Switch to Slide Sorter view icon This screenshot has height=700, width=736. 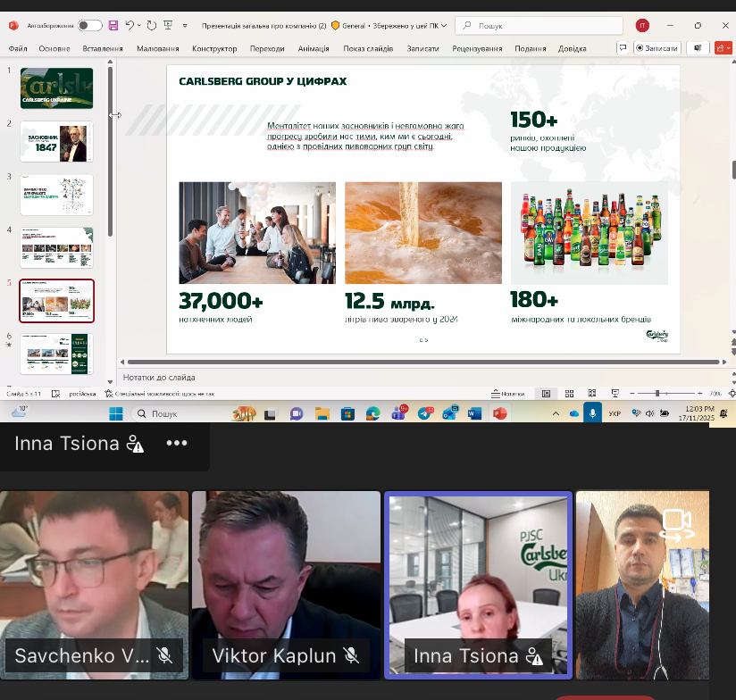click(569, 394)
